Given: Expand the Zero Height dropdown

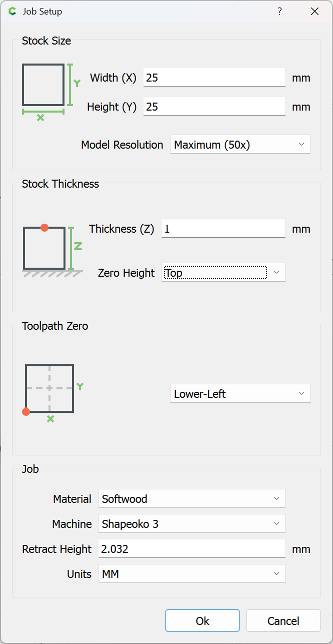Looking at the screenshot, I should [x=223, y=273].
